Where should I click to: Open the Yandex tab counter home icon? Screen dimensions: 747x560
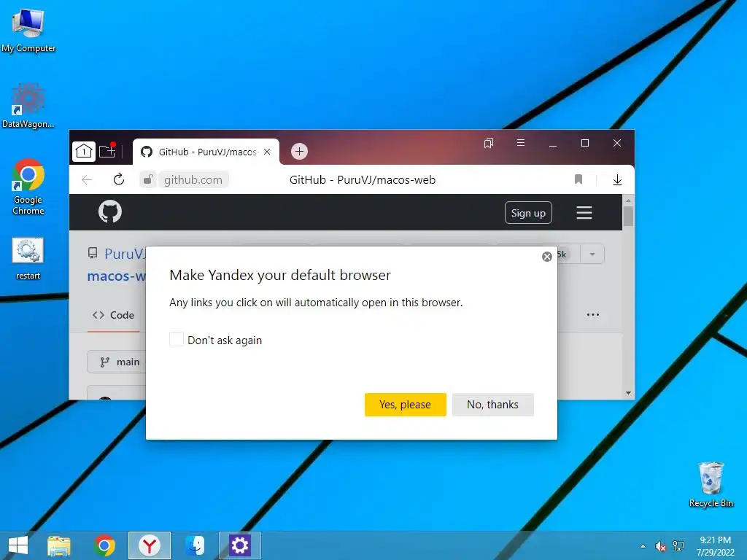[84, 152]
